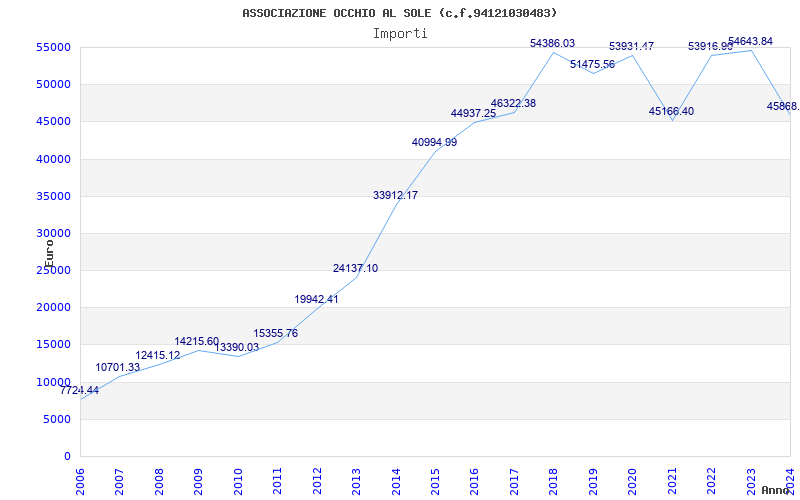The image size is (800, 500).
Task: Click the y-axis value 40000
Action: (x=53, y=159)
